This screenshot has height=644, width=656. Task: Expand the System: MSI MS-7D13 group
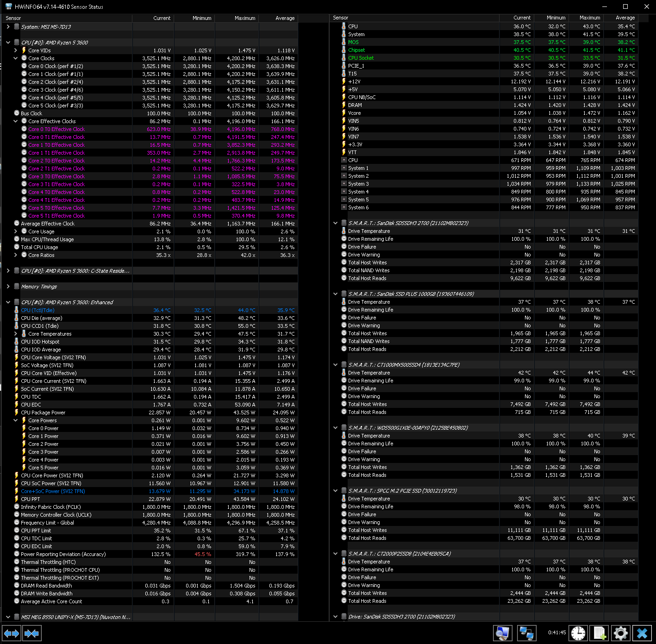tap(8, 27)
